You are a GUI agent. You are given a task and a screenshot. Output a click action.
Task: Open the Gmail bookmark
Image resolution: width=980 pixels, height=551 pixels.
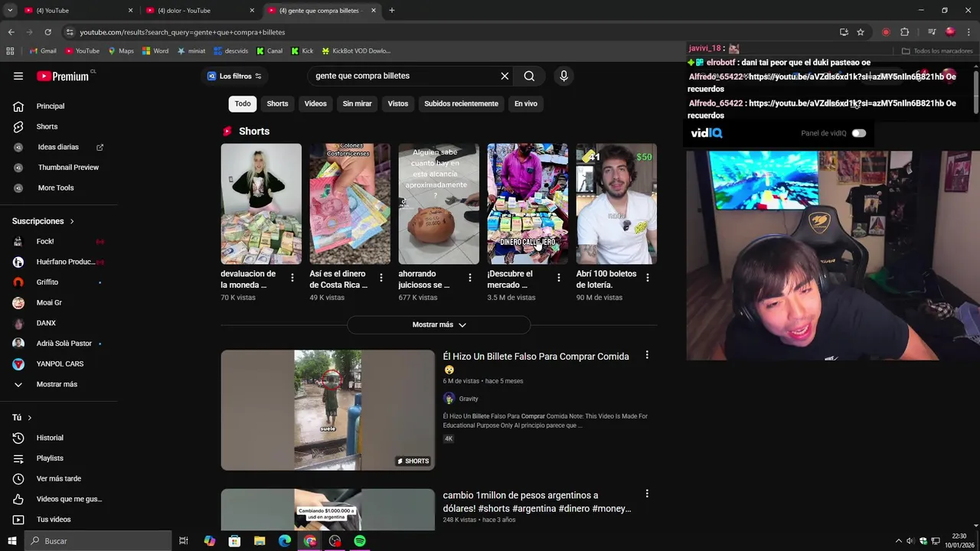(x=42, y=51)
